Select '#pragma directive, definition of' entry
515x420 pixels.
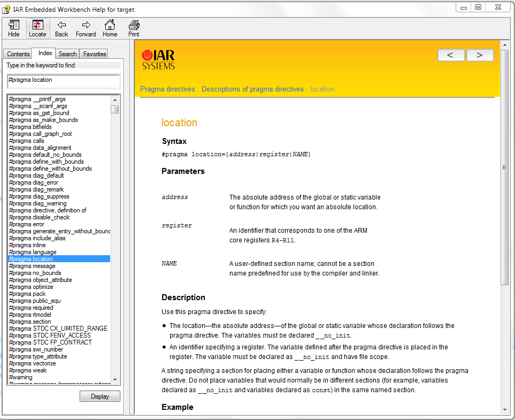[x=48, y=210]
